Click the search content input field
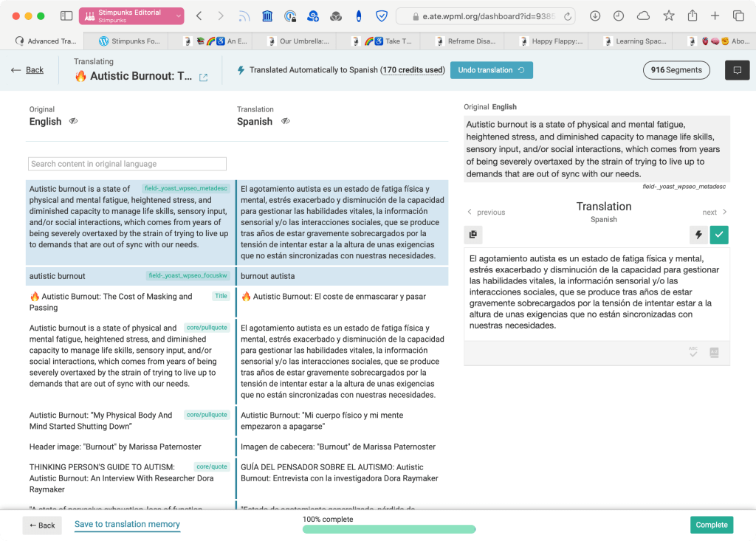Viewport: 756px width, 541px height. 126,163
